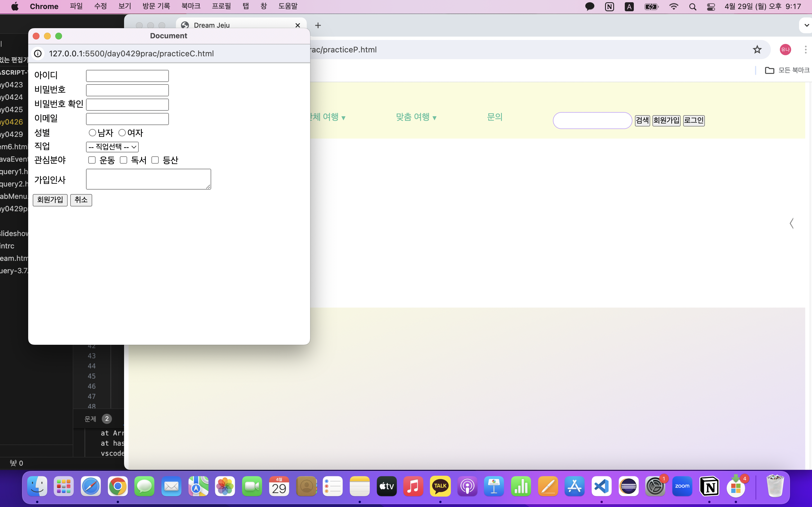Image resolution: width=812 pixels, height=507 pixels.
Task: Check the 등산 checkbox
Action: tap(155, 160)
